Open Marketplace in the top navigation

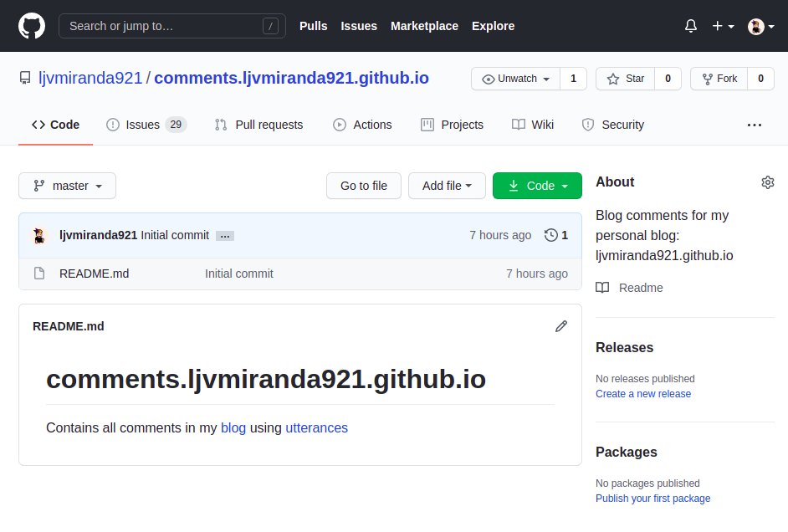coord(425,26)
